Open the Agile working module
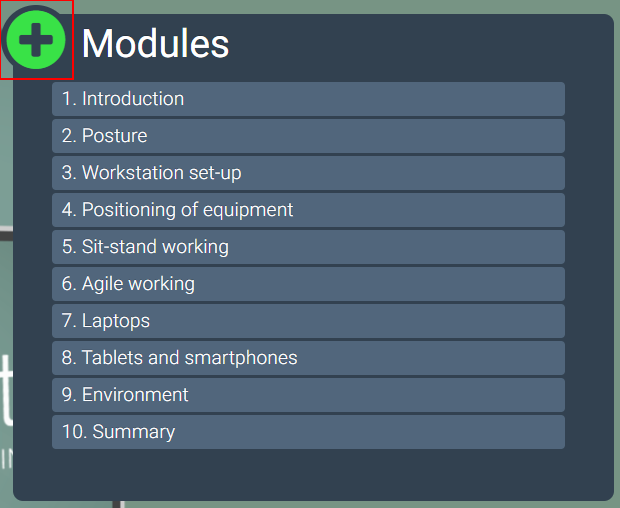620x508 pixels. tap(308, 284)
